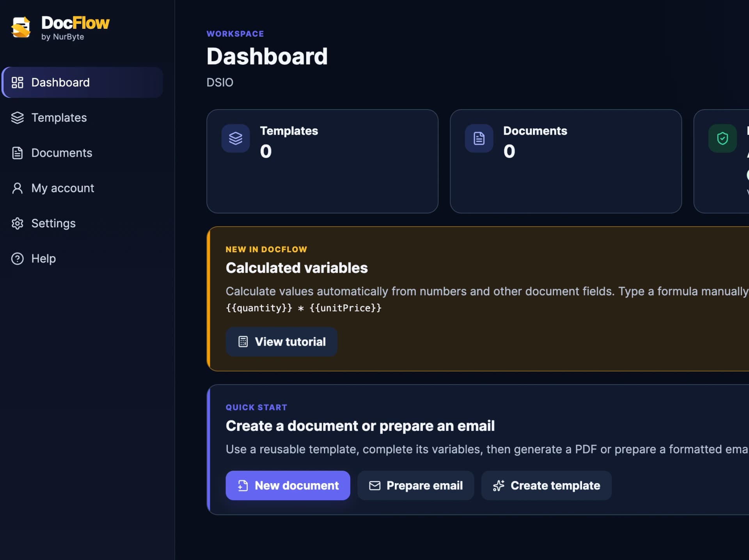The image size is (749, 560).
Task: Click the sparkle icon in Create template
Action: [499, 486]
